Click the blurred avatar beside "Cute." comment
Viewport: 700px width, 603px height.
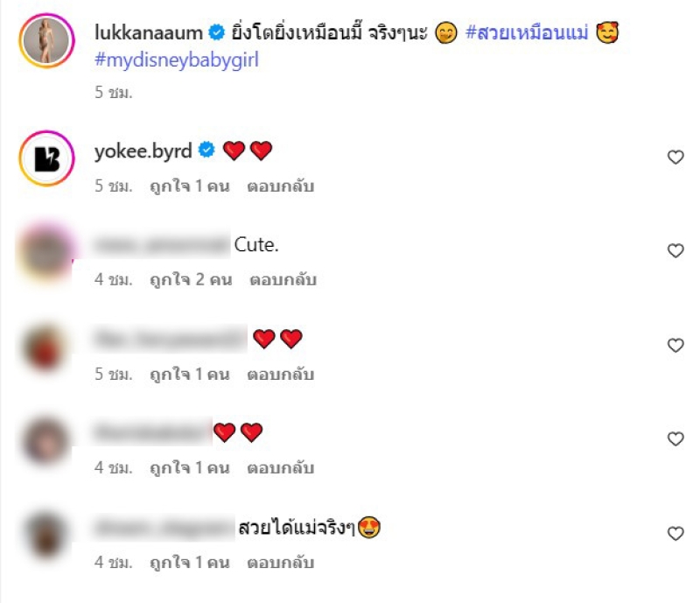[x=45, y=252]
